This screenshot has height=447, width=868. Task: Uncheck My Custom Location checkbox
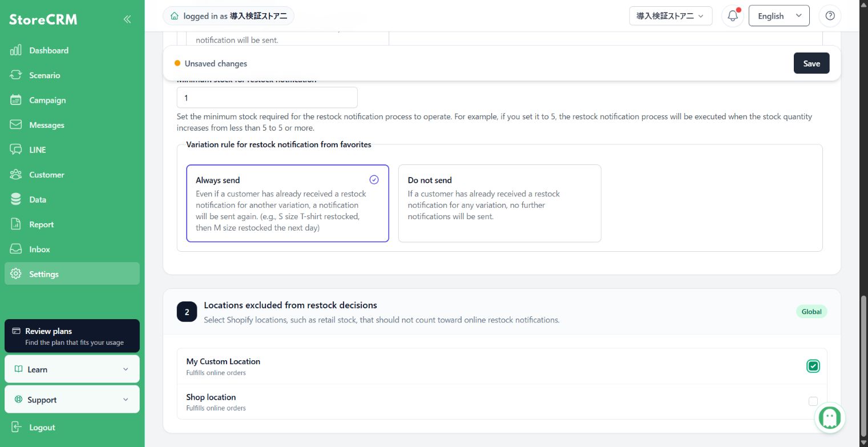click(813, 366)
